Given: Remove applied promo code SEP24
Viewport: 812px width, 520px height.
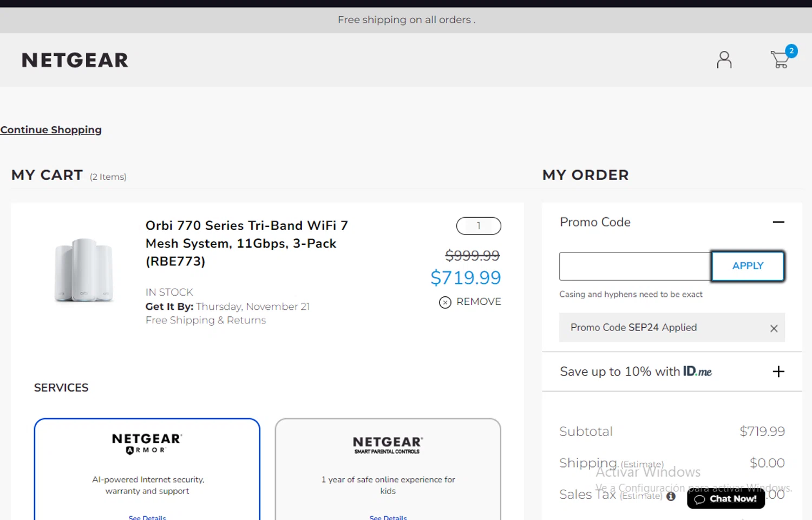Looking at the screenshot, I should tap(774, 328).
